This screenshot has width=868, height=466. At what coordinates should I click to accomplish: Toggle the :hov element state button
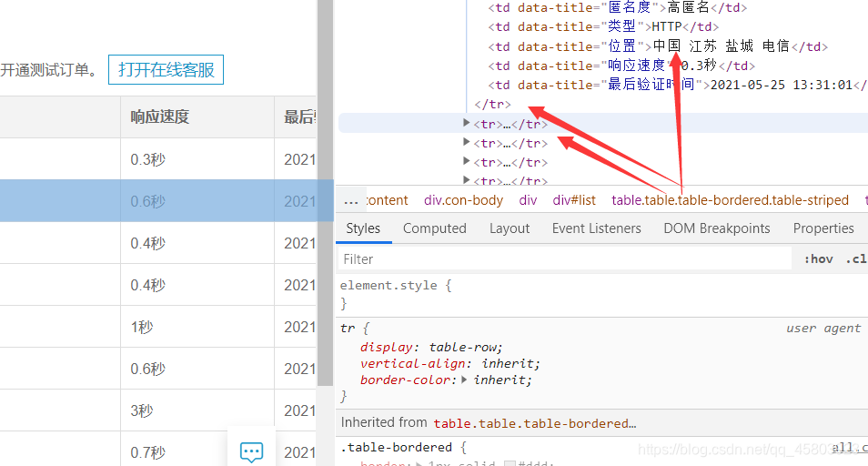click(818, 259)
